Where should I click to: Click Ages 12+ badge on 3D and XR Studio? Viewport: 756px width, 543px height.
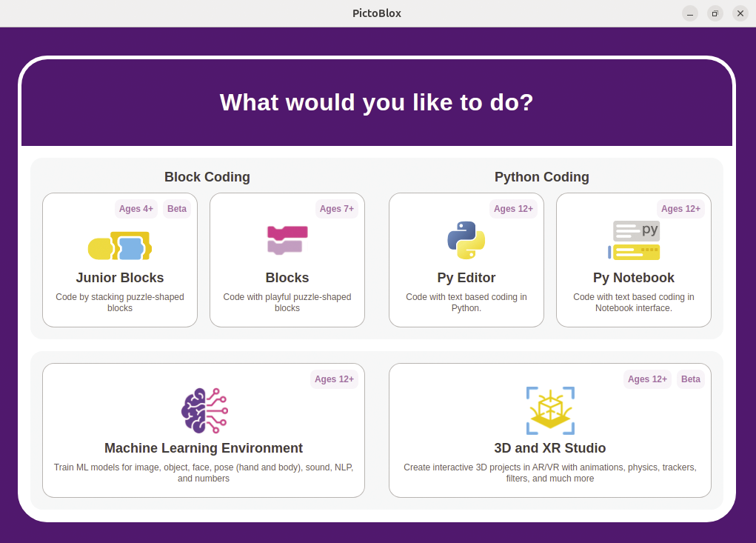point(647,379)
